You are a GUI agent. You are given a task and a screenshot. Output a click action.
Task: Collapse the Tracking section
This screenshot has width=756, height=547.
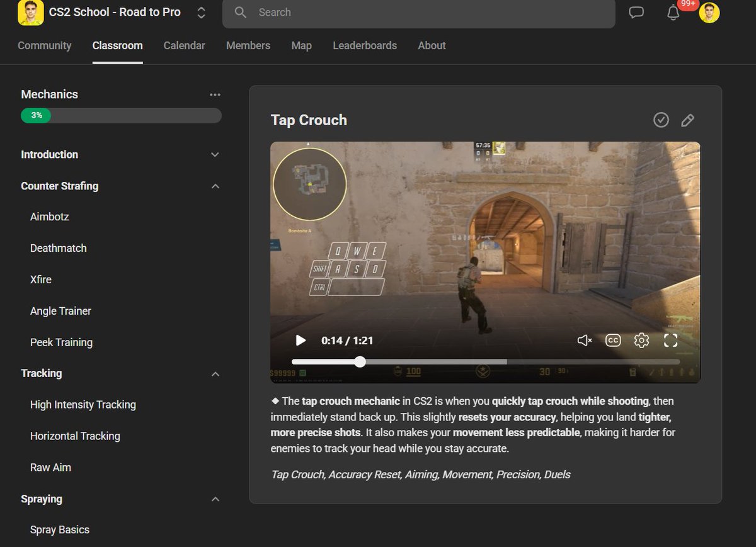click(215, 374)
